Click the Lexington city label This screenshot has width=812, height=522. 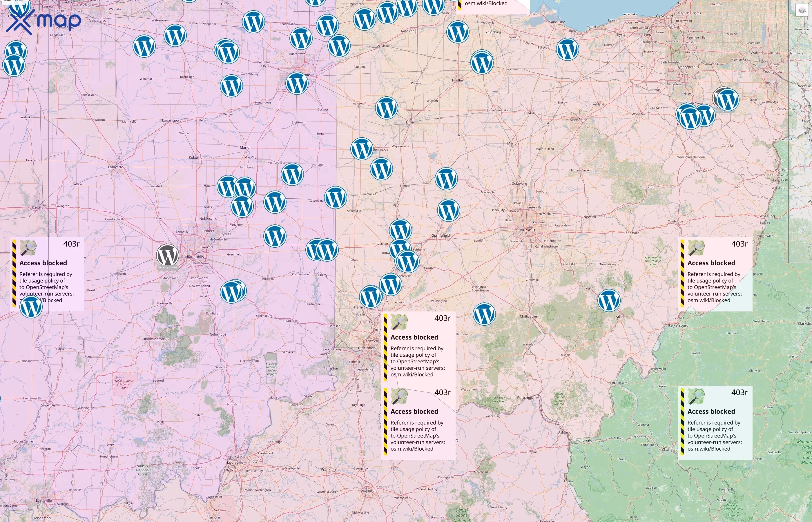(368, 490)
